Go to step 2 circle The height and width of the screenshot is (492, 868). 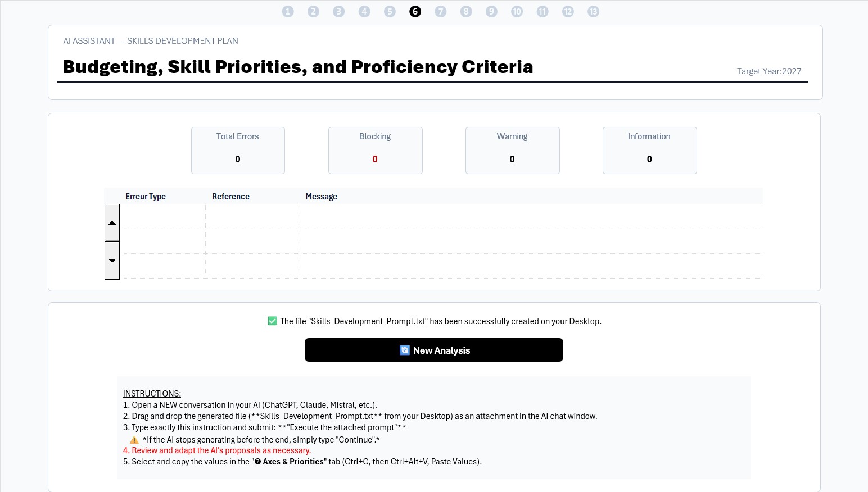coord(313,11)
